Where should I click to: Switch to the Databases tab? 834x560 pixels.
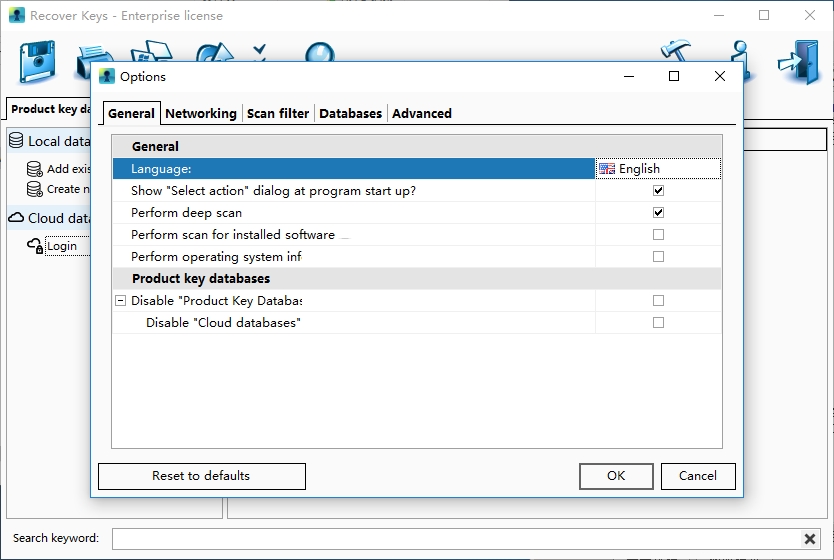coord(351,113)
